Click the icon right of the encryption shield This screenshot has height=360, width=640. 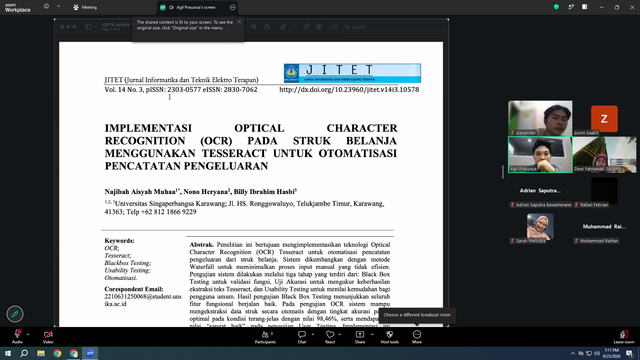[571, 7]
